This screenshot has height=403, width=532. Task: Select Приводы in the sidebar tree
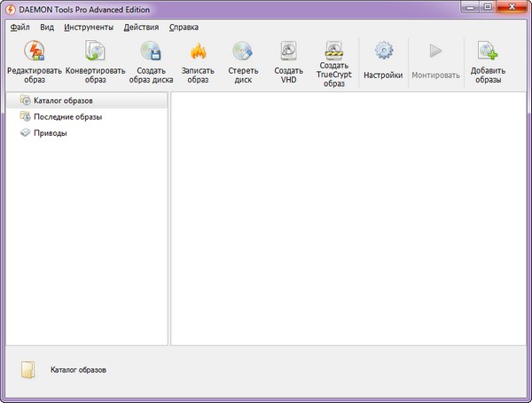[50, 133]
